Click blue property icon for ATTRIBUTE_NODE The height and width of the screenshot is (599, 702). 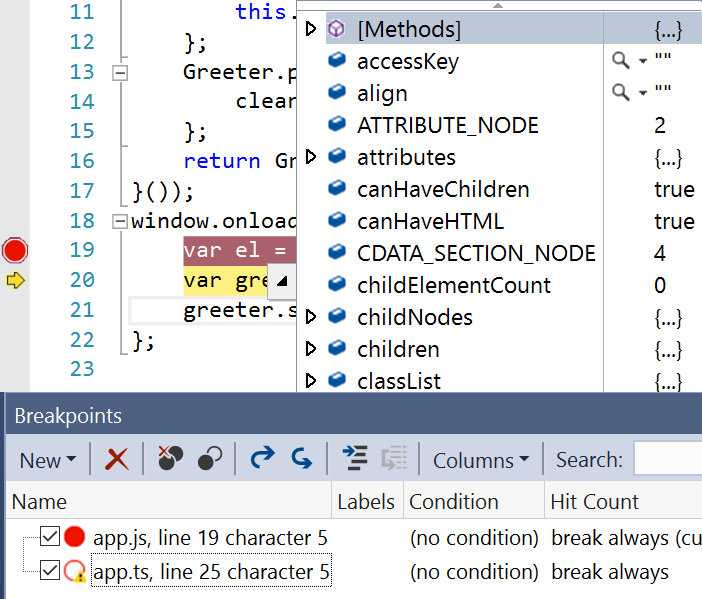tap(337, 124)
